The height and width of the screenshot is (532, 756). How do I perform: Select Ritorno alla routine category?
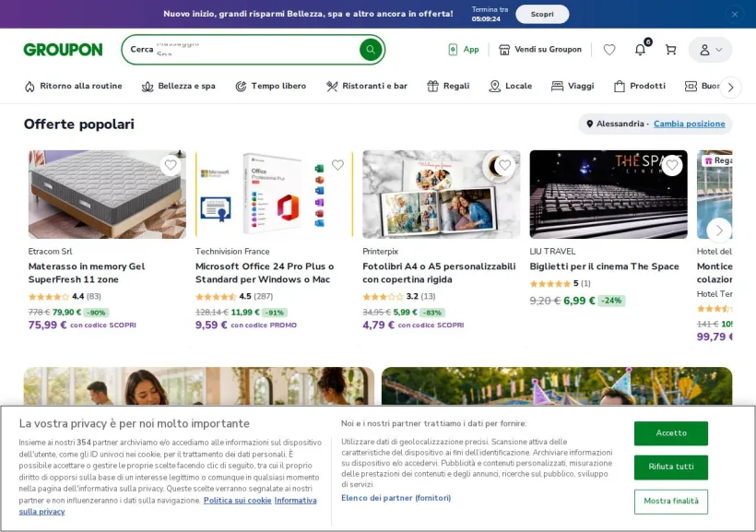(73, 86)
